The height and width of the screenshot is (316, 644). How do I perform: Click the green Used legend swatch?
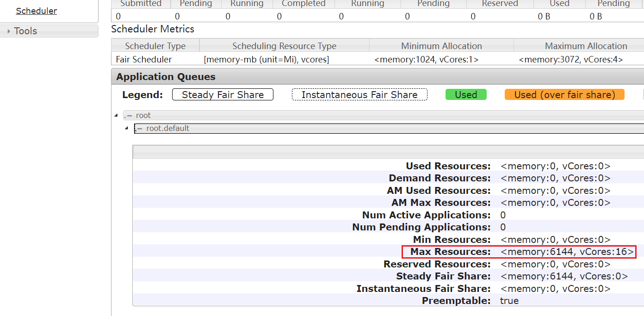pyautogui.click(x=465, y=95)
